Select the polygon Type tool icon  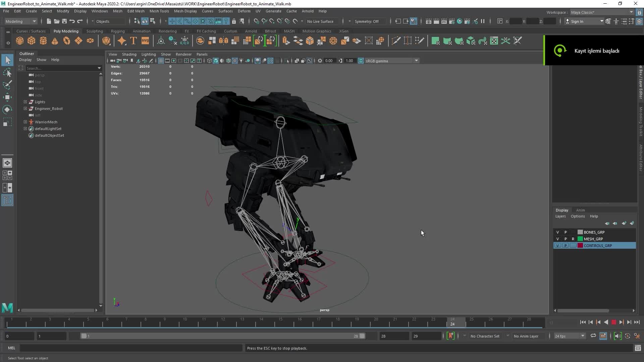(x=133, y=41)
